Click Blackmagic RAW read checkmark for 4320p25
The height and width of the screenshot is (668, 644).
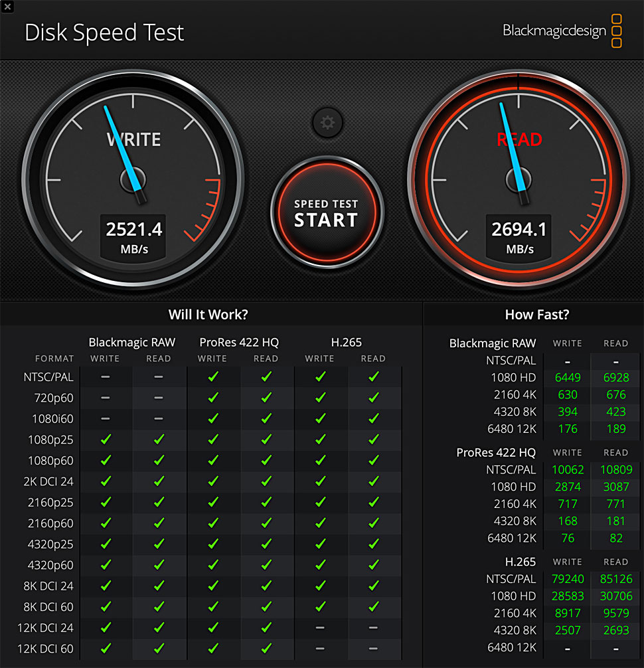click(x=159, y=544)
